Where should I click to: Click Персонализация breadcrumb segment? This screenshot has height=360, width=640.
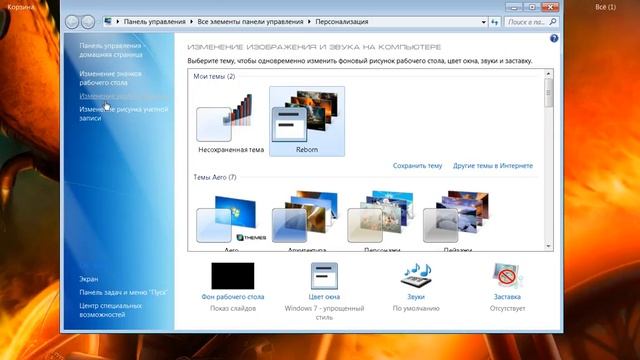pos(342,22)
